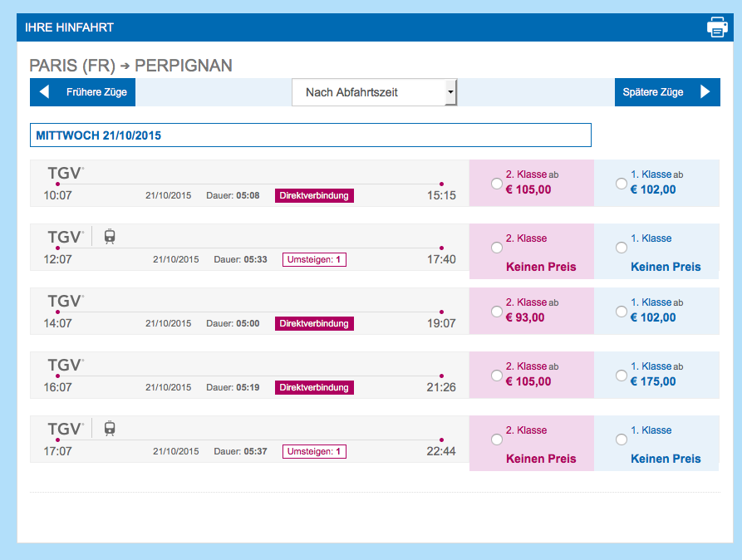Click the TGV logo of 14:07 train

click(65, 301)
